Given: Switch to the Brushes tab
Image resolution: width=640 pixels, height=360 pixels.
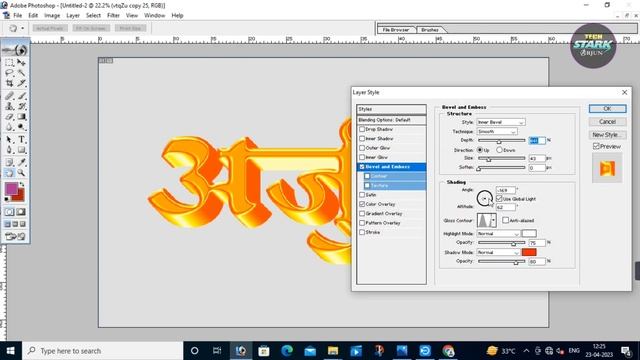Looking at the screenshot, I should (430, 30).
